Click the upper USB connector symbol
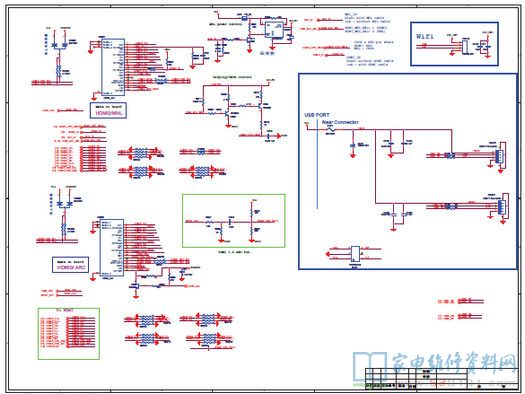 (x=500, y=155)
